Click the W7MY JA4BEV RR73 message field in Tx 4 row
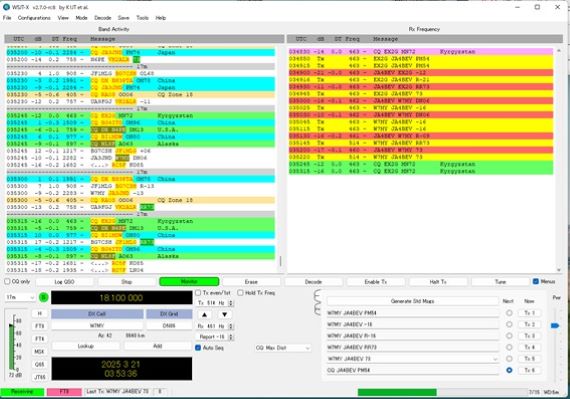The height and width of the screenshot is (399, 570). click(x=413, y=347)
